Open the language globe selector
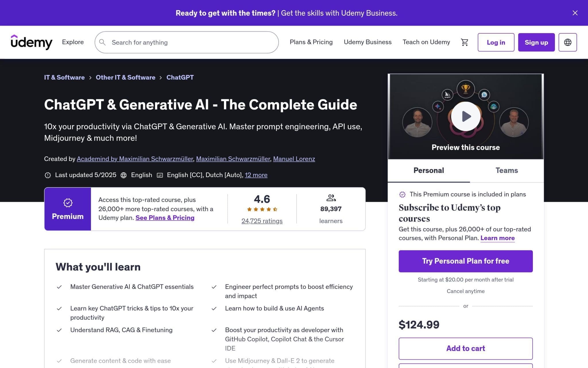Viewport: 588px width, 368px height. [x=568, y=42]
